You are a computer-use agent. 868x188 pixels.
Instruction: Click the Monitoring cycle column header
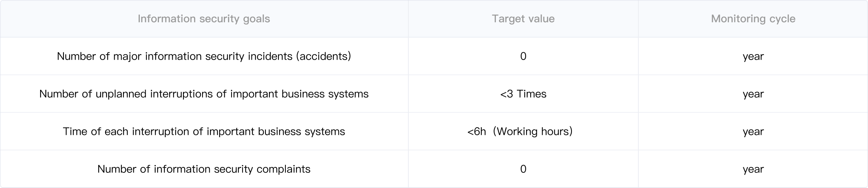click(x=753, y=19)
